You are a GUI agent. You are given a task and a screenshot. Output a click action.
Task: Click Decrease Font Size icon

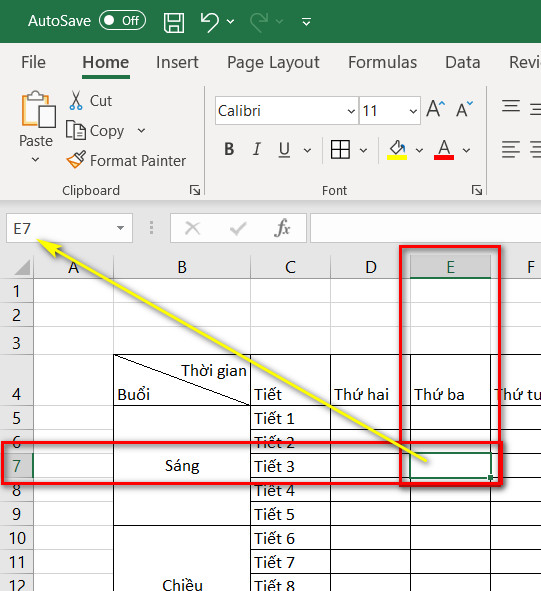coord(464,110)
